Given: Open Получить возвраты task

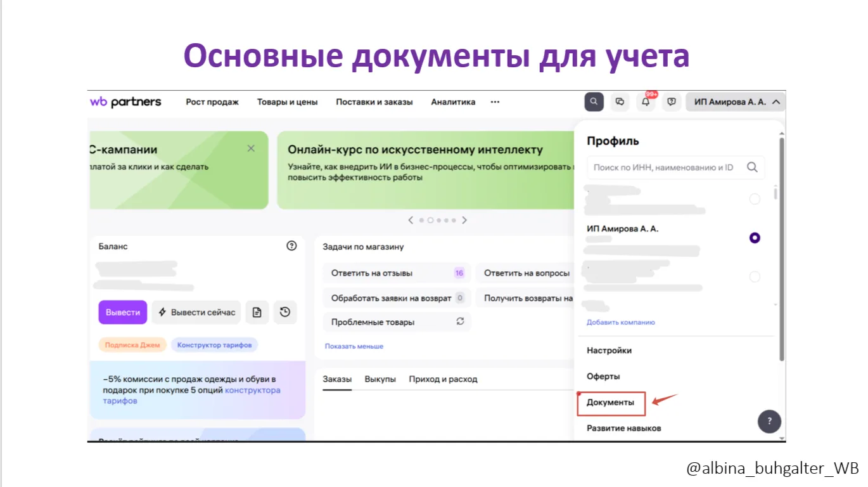Looking at the screenshot, I should (x=525, y=297).
